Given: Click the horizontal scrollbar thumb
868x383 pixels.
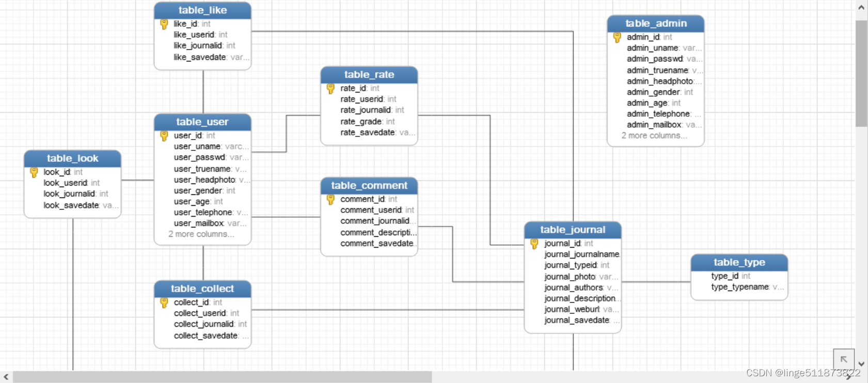Looking at the screenshot, I should pos(223,377).
